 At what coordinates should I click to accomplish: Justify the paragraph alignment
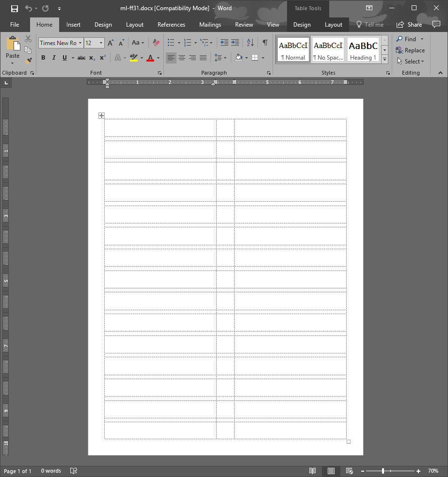coord(203,58)
